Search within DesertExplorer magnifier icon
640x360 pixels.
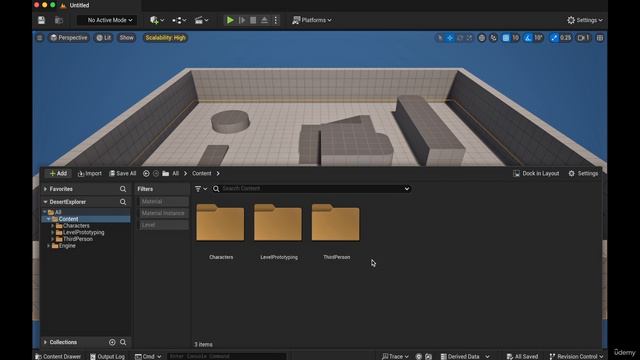[123, 202]
